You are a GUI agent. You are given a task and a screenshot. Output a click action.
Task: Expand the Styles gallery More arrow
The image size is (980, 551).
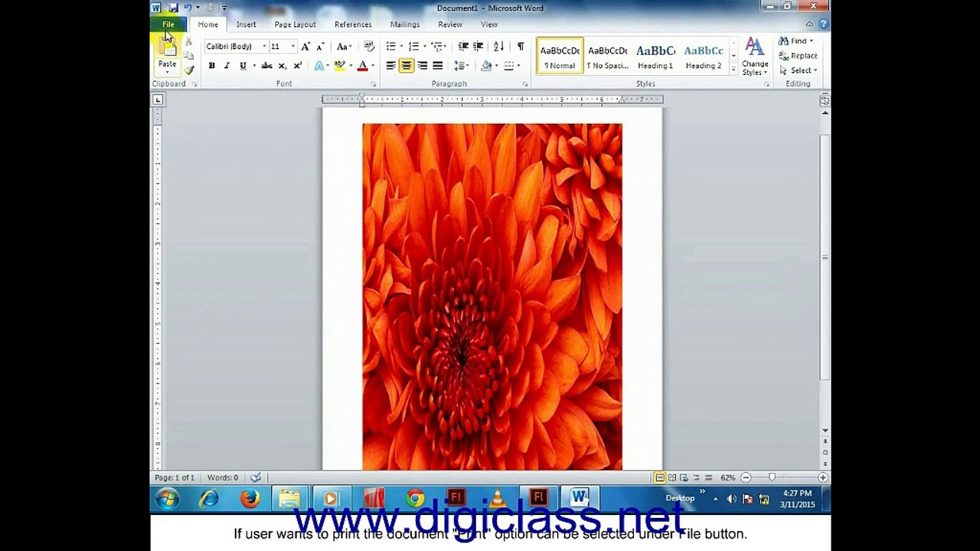[733, 70]
